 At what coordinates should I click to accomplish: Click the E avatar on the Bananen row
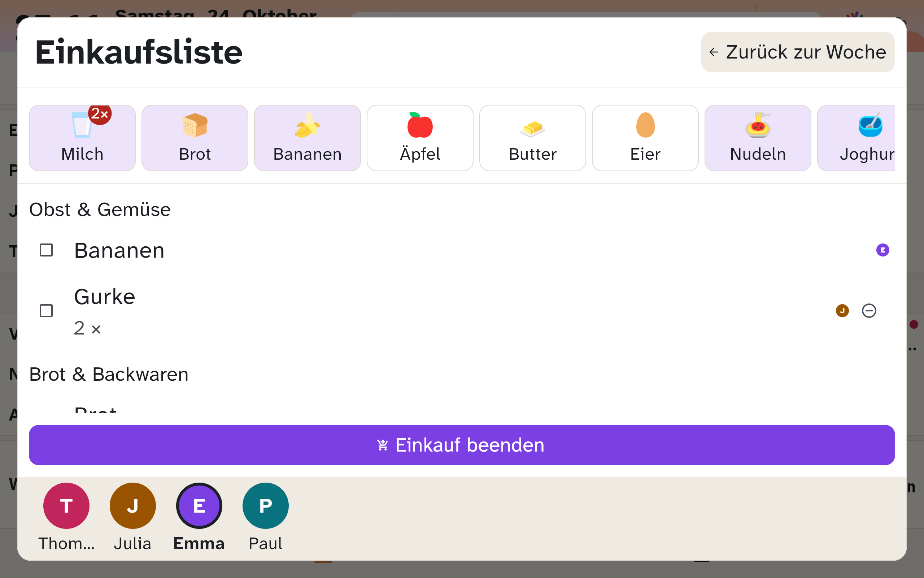(883, 250)
